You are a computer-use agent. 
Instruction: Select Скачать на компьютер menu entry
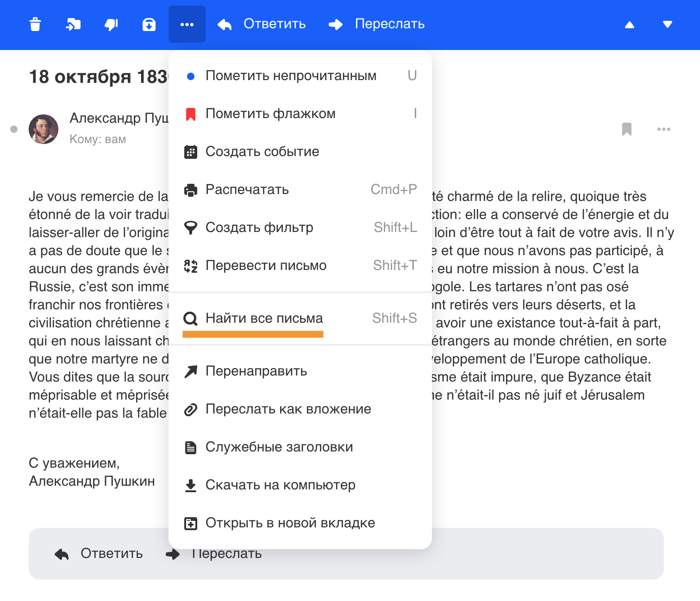pos(300,485)
